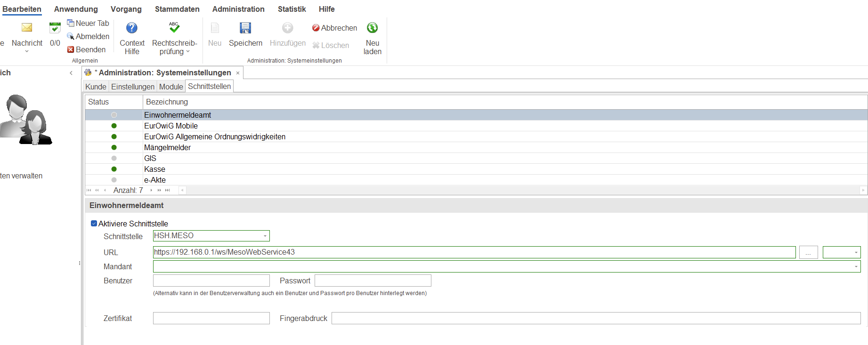Open Context Hilfe question mark icon

pos(132,28)
